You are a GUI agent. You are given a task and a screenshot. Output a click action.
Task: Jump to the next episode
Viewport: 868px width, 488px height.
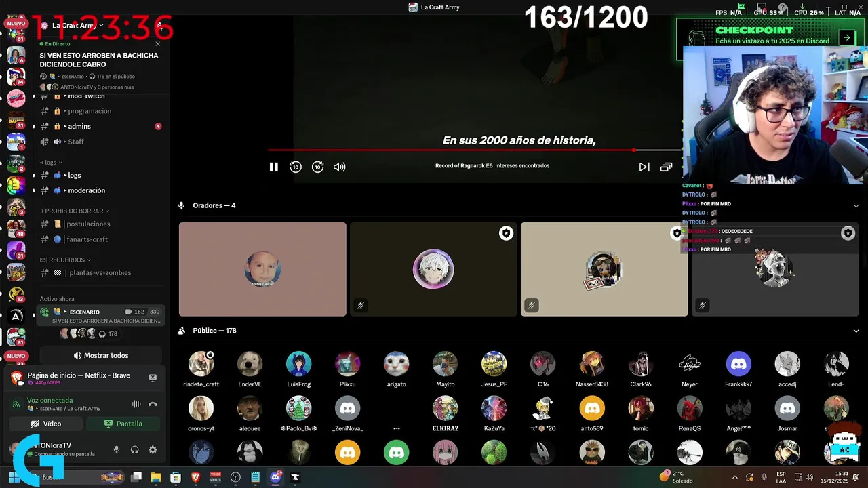[644, 167]
